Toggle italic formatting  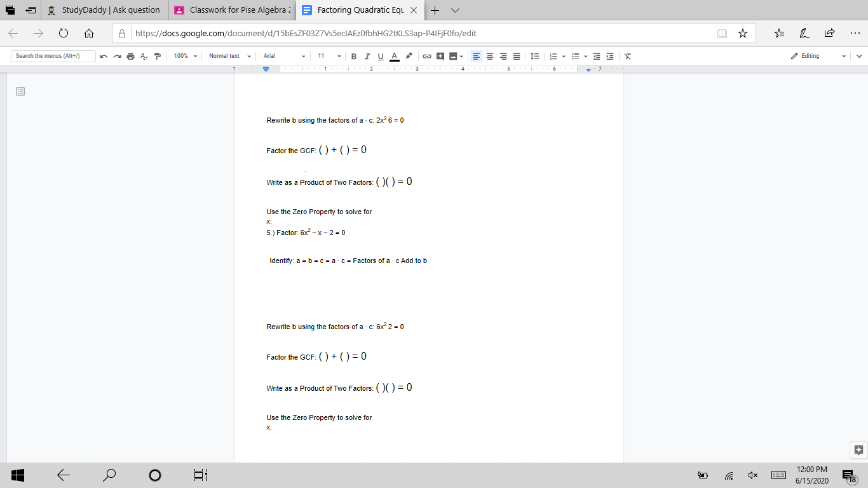[367, 56]
